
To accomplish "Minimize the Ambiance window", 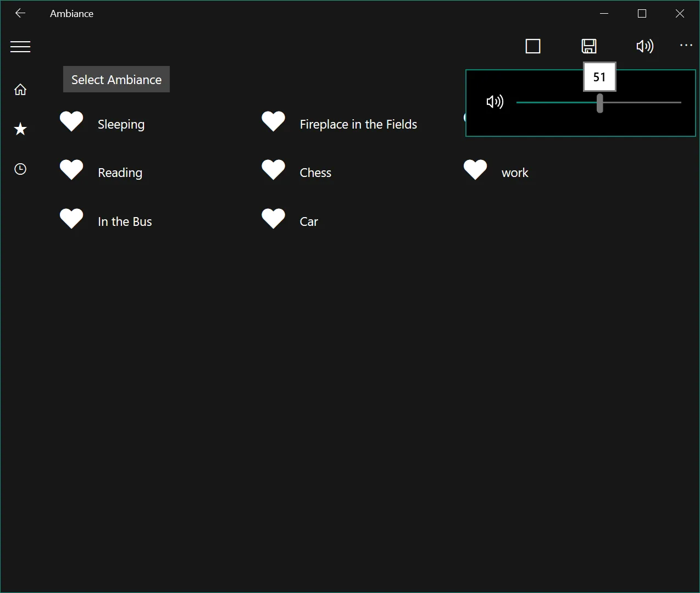I will point(604,13).
